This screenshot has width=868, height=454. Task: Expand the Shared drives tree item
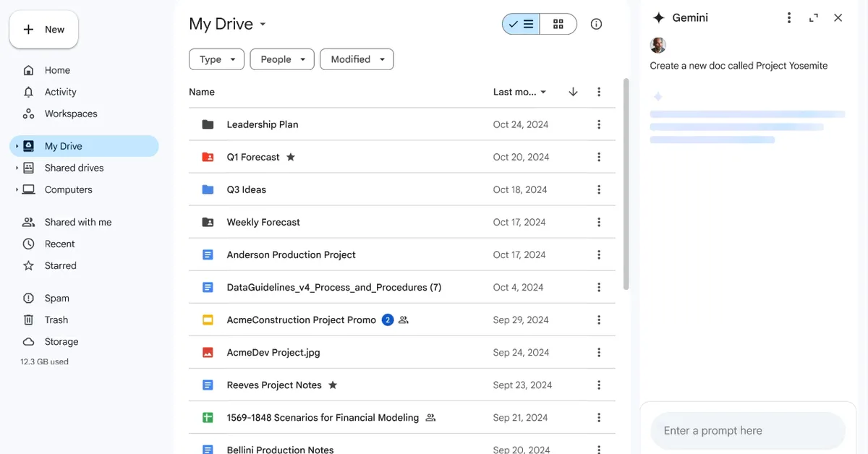[x=17, y=168]
